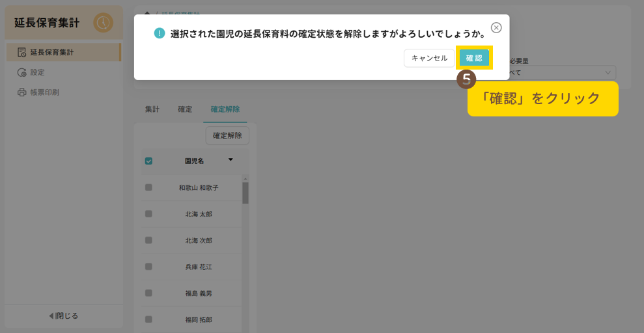The height and width of the screenshot is (333, 644).
Task: Click the 設定 gear icon in sidebar
Action: [21, 72]
